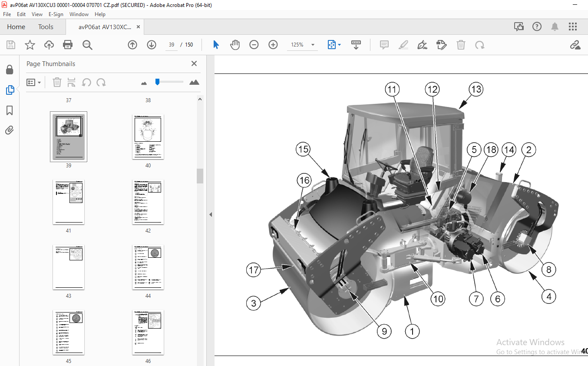Click the scrolling mode download icon
This screenshot has width=588, height=366.
pyautogui.click(x=356, y=45)
